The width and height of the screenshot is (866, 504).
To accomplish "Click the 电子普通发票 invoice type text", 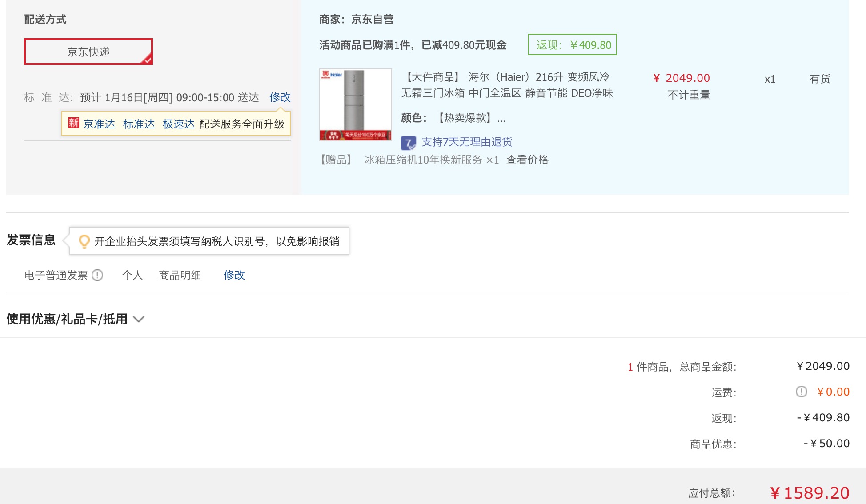I will (x=56, y=275).
